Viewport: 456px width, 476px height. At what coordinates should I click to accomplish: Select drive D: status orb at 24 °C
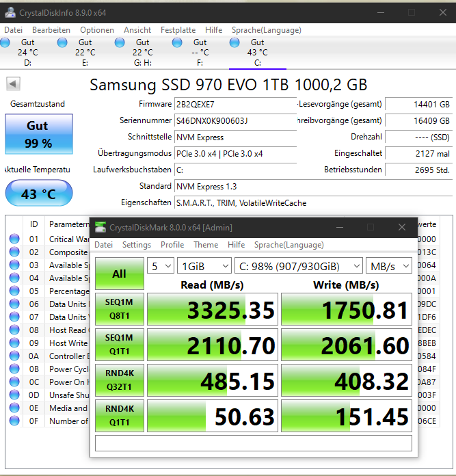[5, 42]
